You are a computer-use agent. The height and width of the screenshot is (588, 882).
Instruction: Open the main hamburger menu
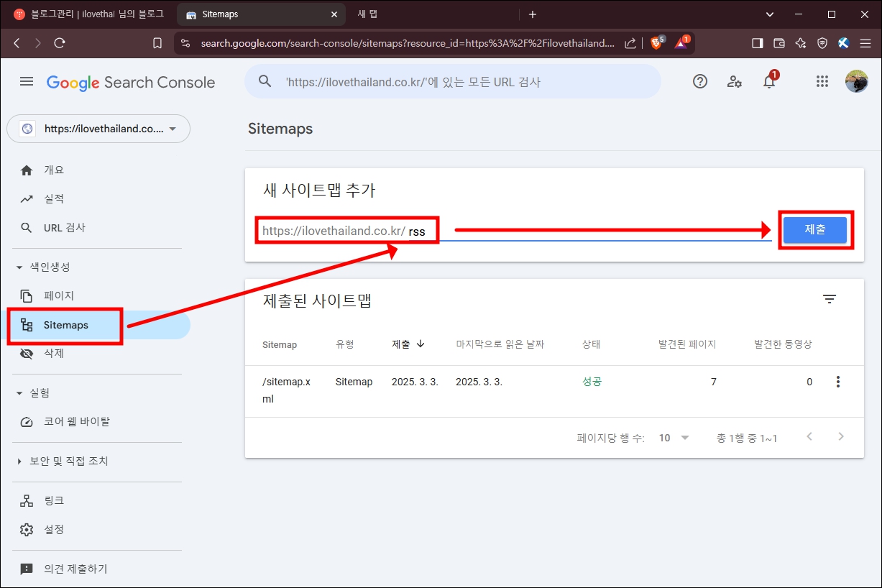[27, 82]
